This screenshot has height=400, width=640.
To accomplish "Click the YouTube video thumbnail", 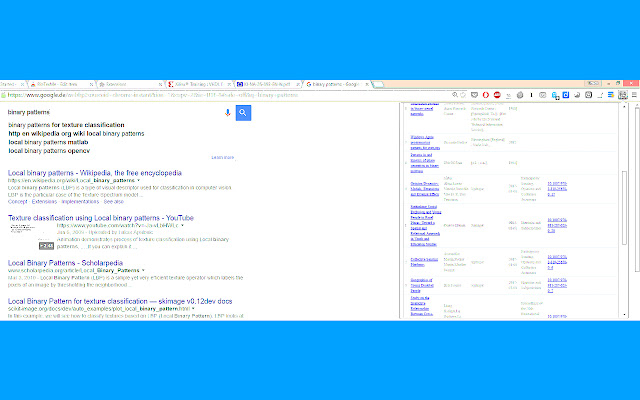I will pos(31,236).
